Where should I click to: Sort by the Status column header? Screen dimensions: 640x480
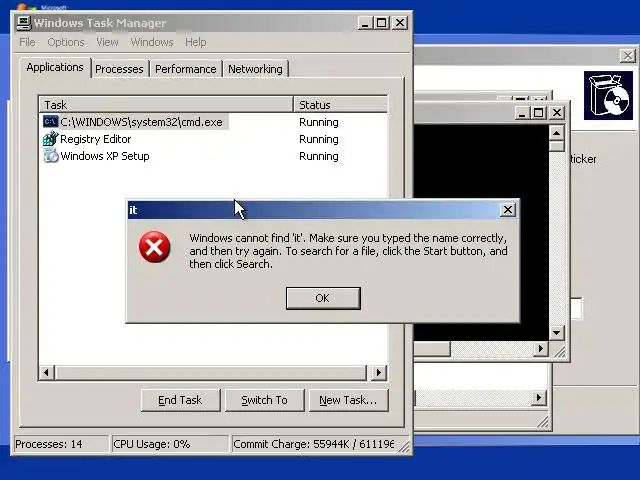point(340,104)
